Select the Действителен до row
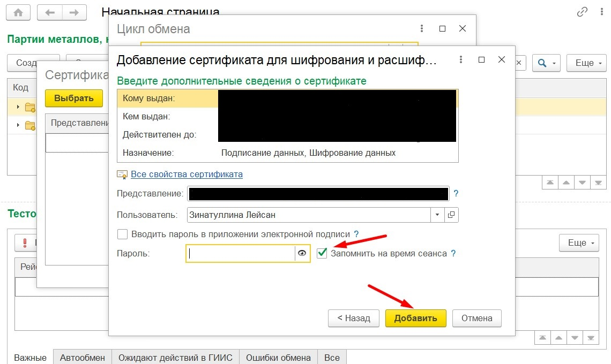The image size is (611, 364). (288, 135)
